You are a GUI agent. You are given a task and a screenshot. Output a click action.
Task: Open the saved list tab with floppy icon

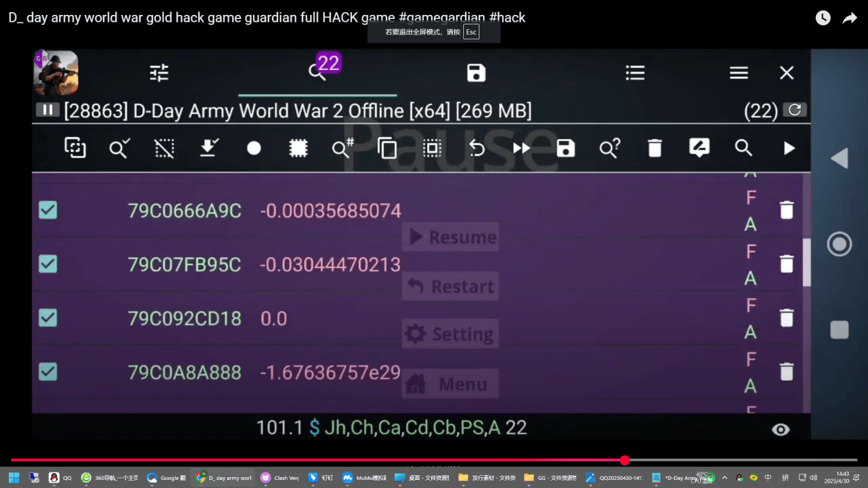(476, 73)
